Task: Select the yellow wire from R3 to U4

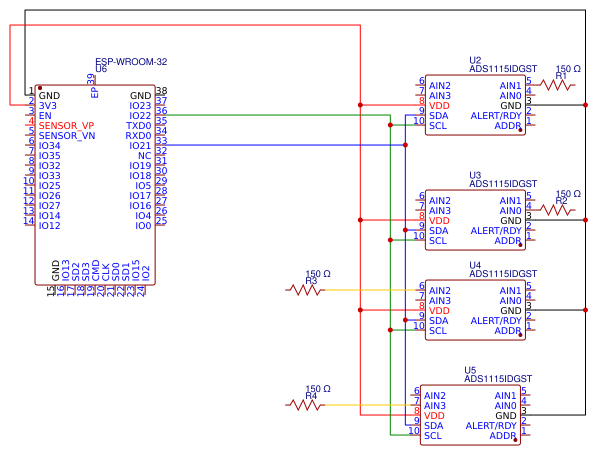Action: tap(370, 290)
